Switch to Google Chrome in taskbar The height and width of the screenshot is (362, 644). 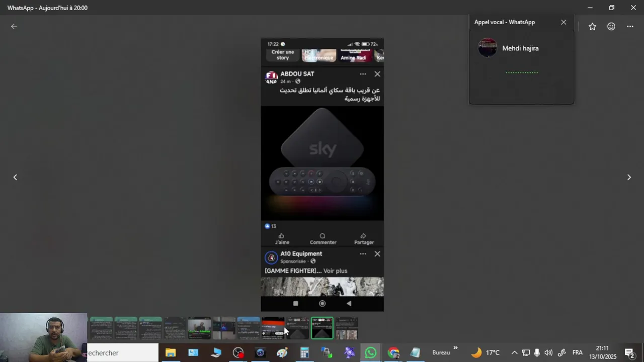click(393, 353)
